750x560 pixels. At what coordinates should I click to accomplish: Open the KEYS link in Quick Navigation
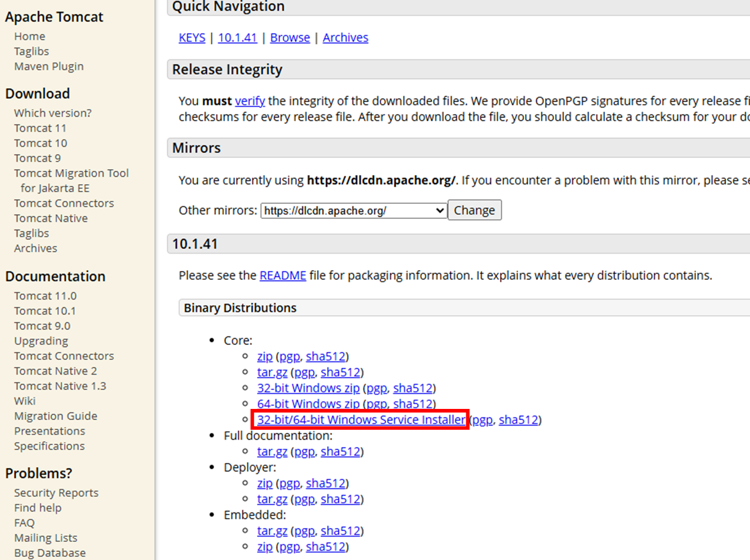point(192,38)
